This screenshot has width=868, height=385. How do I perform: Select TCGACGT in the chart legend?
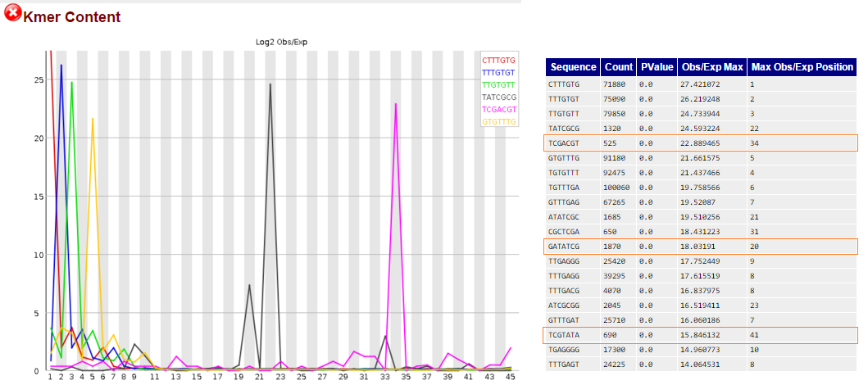499,109
